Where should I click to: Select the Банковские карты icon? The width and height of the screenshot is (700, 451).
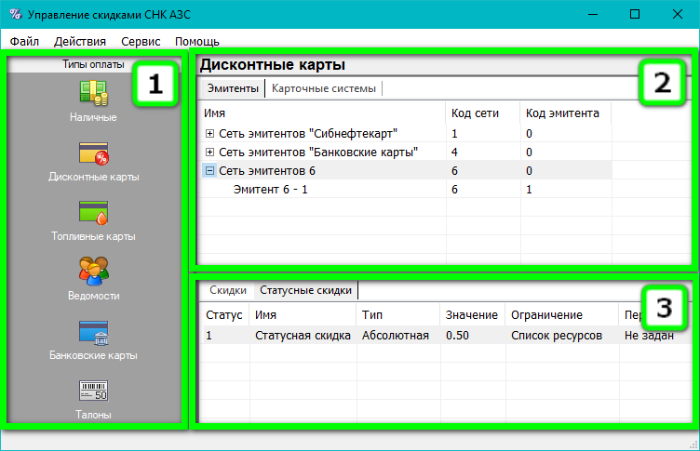94,332
